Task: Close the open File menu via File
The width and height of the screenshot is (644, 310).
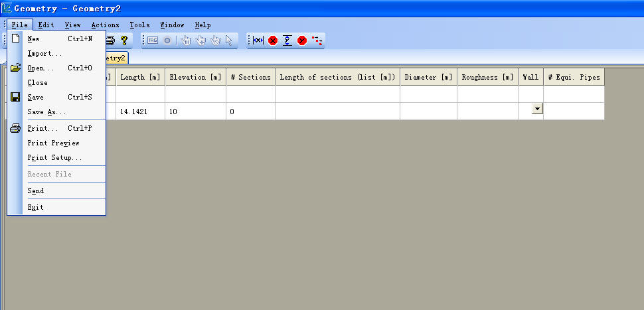Action: pyautogui.click(x=19, y=25)
